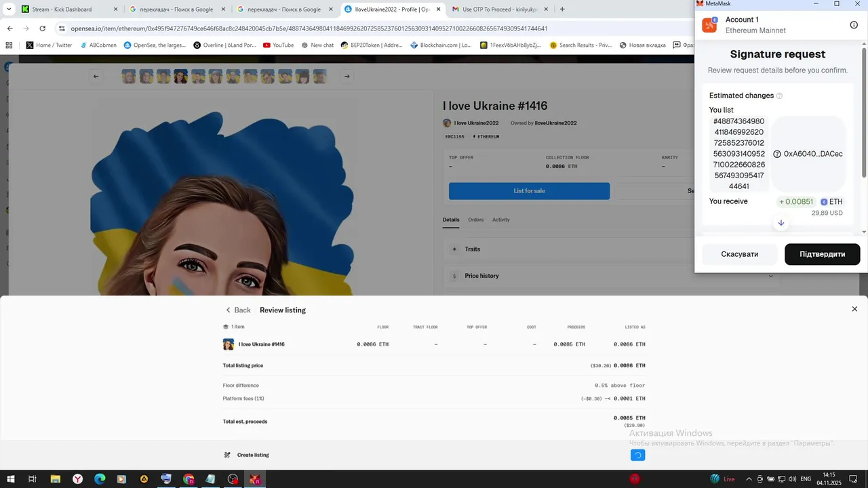Switch to the Details tab
This screenshot has height=488, width=868.
451,220
